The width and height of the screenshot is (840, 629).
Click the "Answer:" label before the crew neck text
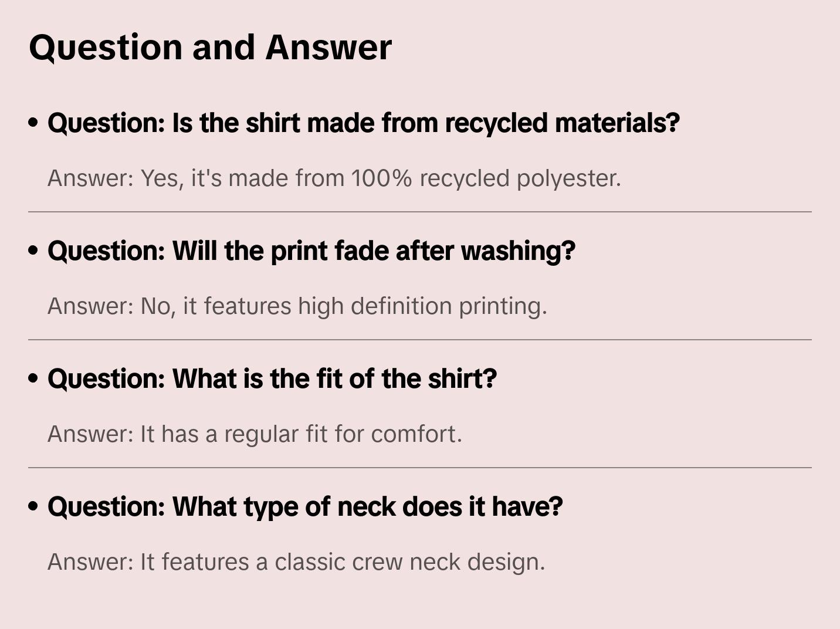point(91,562)
